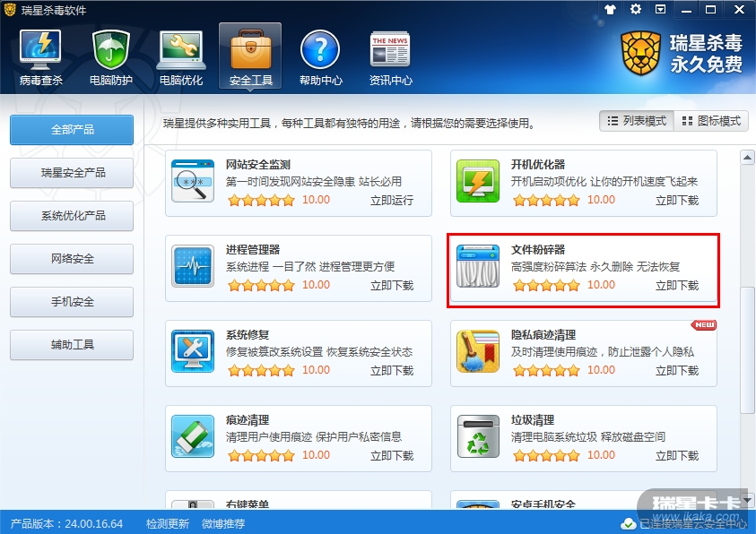Click the star rating of 文件粉碎器
Viewport: 756px width, 534px height.
(x=546, y=285)
